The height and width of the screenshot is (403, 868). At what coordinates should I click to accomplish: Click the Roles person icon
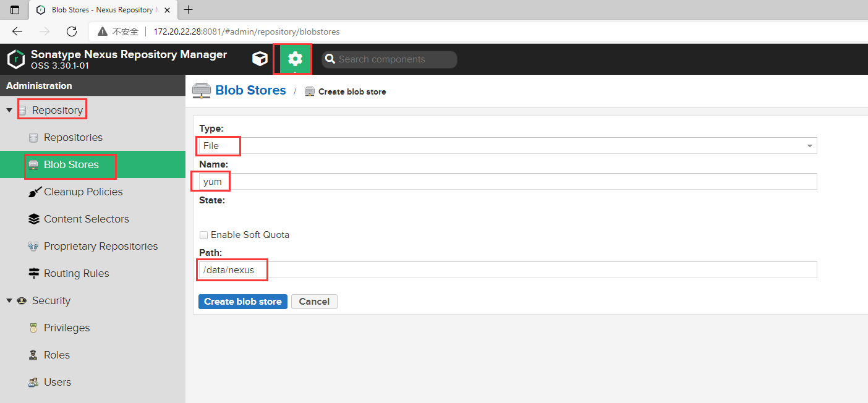[x=33, y=355]
